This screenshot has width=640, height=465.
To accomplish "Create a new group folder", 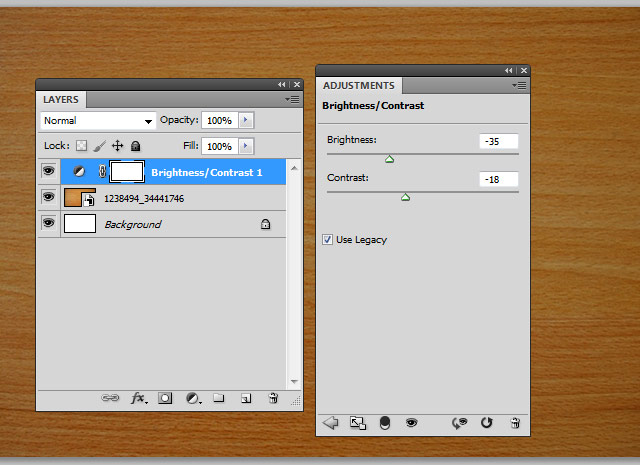I will [219, 398].
